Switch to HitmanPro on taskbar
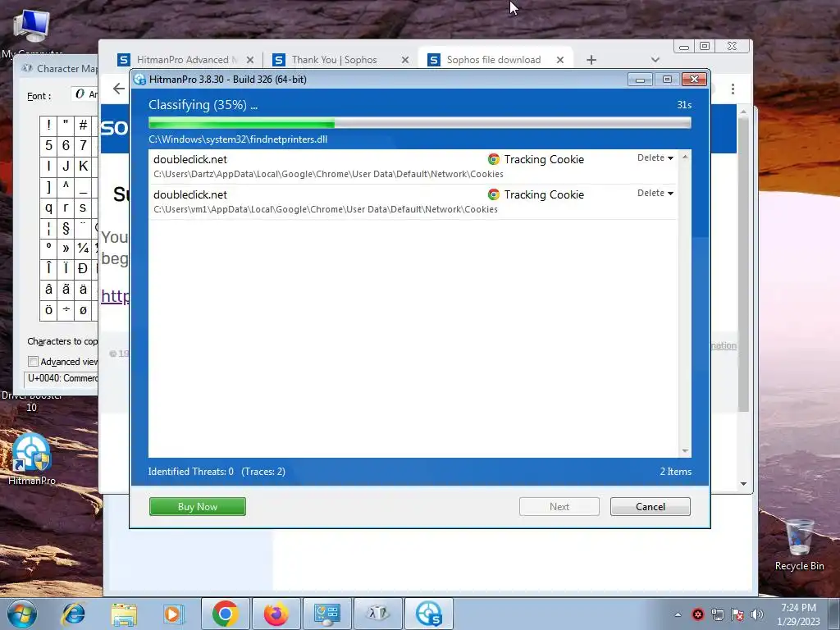The width and height of the screenshot is (840, 630). point(428,614)
